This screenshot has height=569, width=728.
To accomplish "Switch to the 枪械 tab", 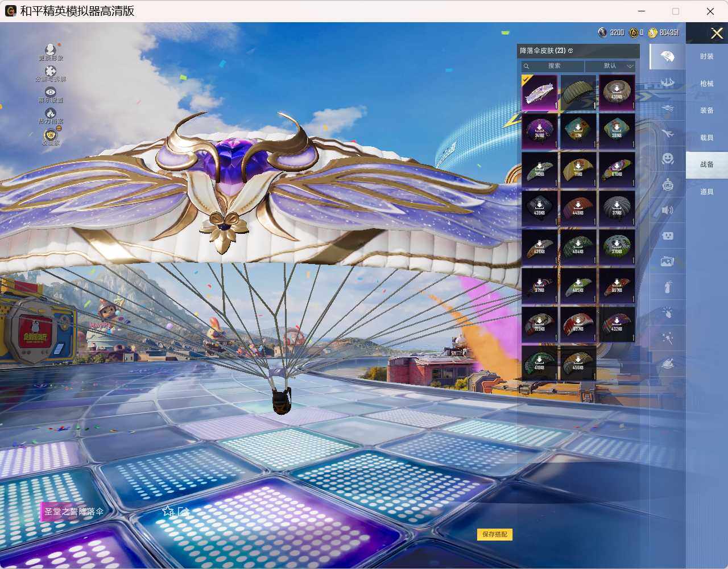I will [x=707, y=84].
